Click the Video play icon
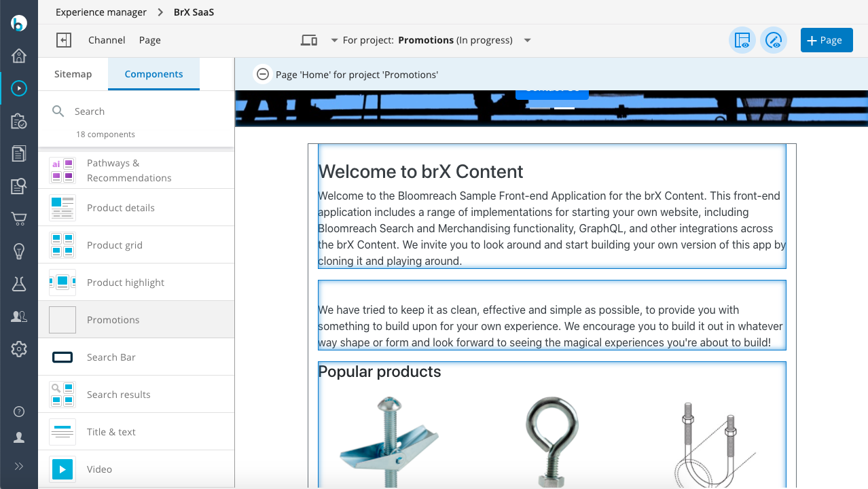Image resolution: width=868 pixels, height=489 pixels. coord(62,469)
